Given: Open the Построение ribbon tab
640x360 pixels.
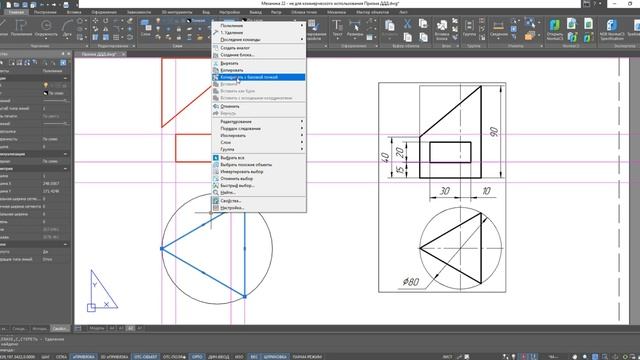Looking at the screenshot, I should pos(45,12).
